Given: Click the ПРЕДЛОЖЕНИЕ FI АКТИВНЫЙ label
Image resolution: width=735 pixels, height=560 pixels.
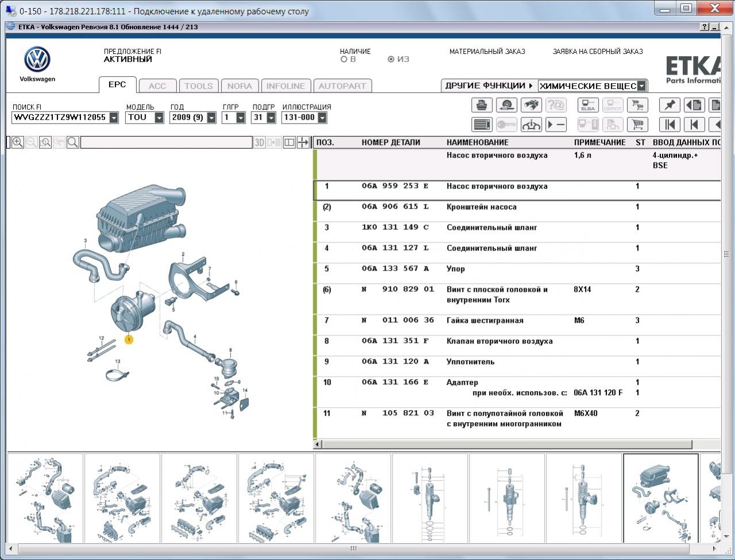Looking at the screenshot, I should point(133,55).
